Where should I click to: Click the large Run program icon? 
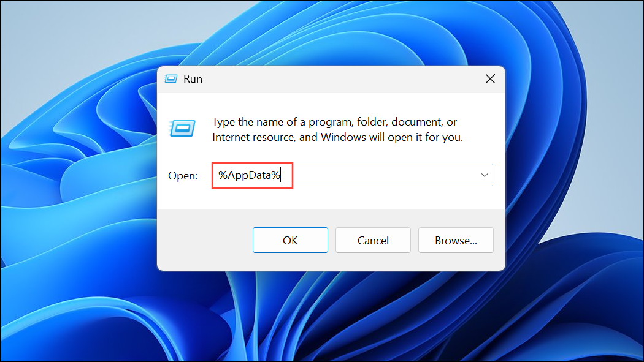click(x=182, y=128)
